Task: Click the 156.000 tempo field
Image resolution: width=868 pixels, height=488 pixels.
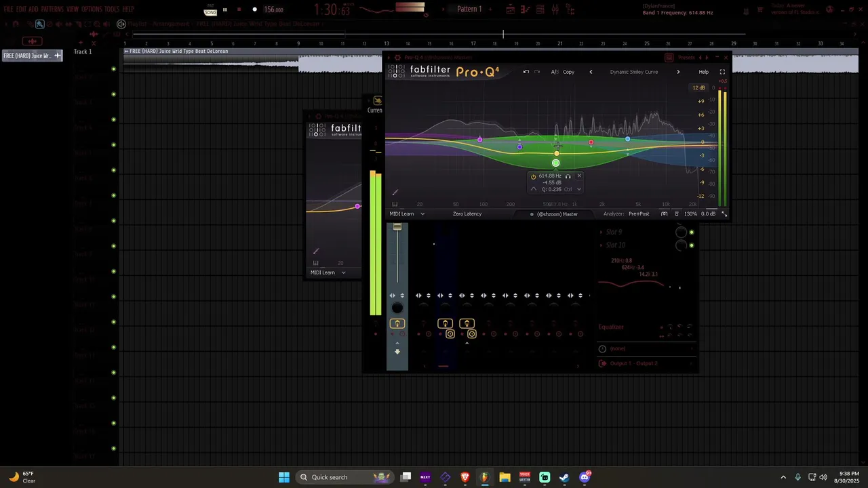Action: (x=273, y=9)
